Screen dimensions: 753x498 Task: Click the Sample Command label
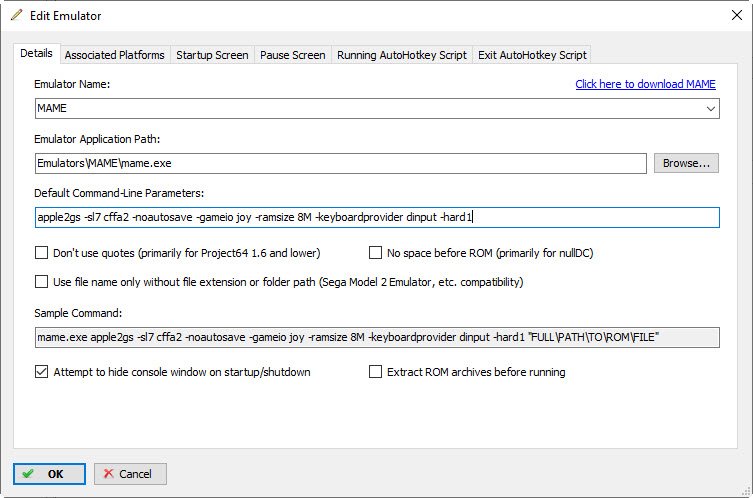78,313
